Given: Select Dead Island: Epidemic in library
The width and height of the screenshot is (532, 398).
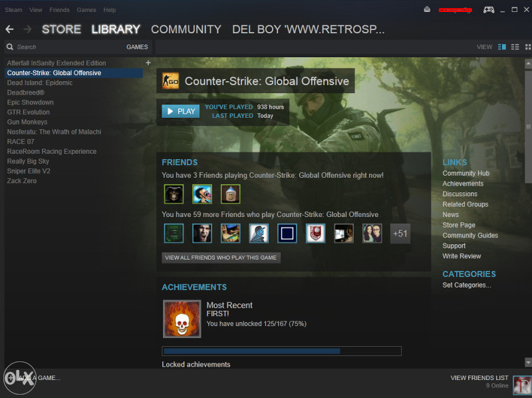Looking at the screenshot, I should [x=40, y=83].
